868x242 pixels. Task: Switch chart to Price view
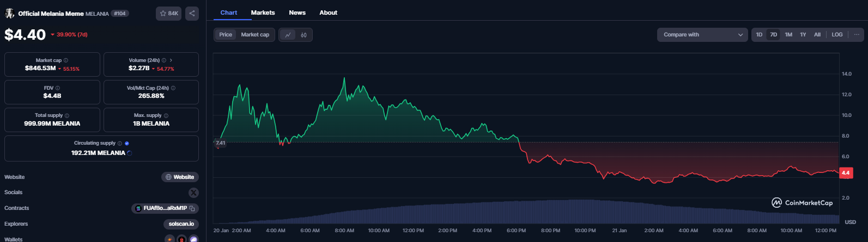point(226,35)
